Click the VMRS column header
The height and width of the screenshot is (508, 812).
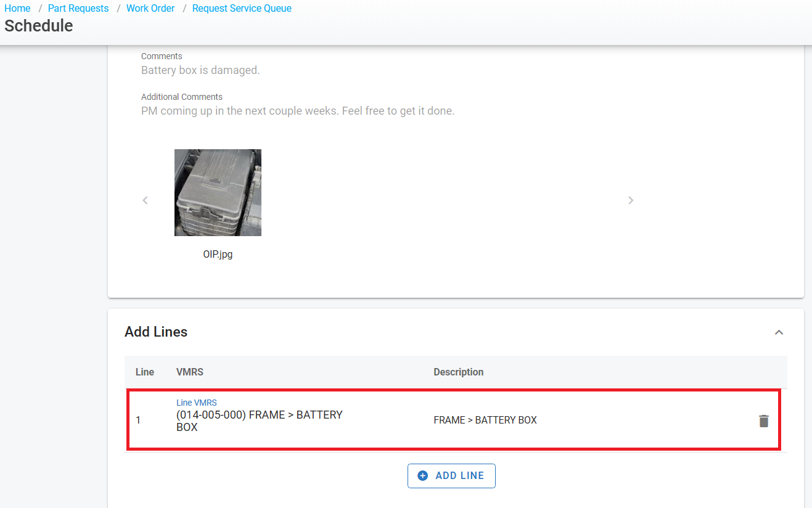(x=189, y=372)
